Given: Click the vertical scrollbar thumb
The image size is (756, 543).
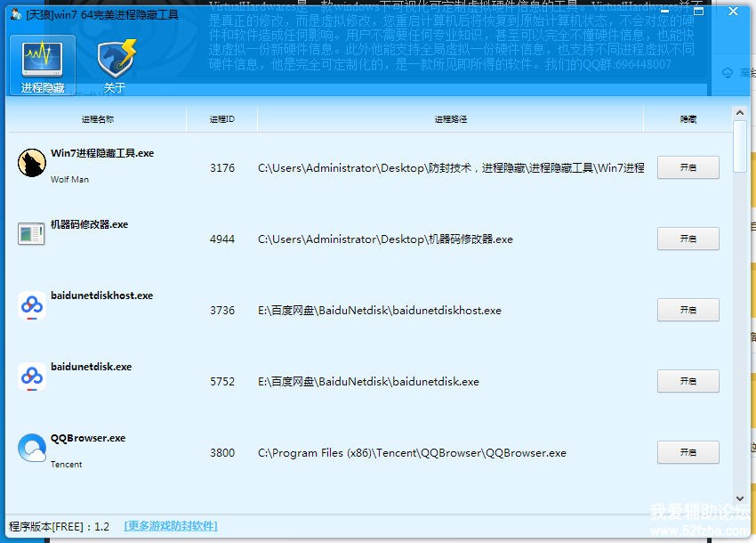Looking at the screenshot, I should (x=740, y=146).
